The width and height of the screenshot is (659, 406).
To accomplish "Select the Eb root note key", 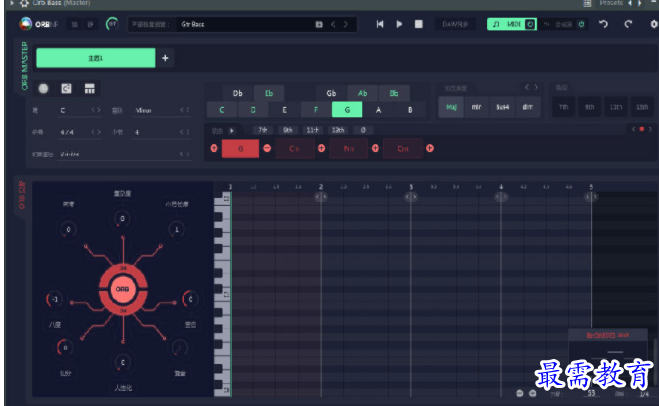I will point(269,93).
